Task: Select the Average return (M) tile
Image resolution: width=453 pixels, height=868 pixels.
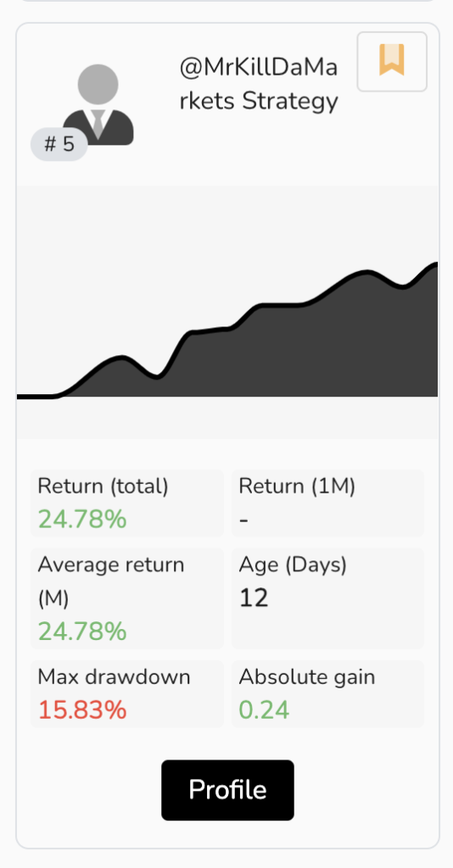Action: coord(127,598)
